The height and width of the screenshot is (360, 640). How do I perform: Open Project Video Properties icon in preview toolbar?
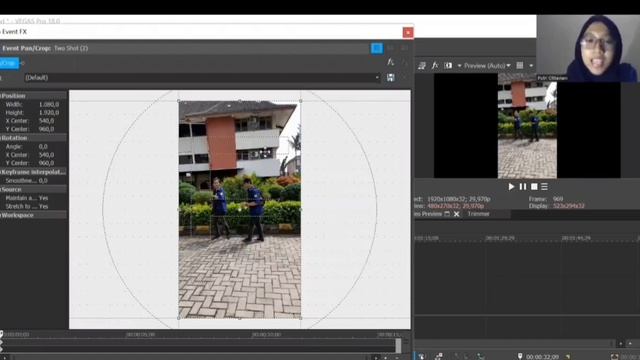point(422,65)
